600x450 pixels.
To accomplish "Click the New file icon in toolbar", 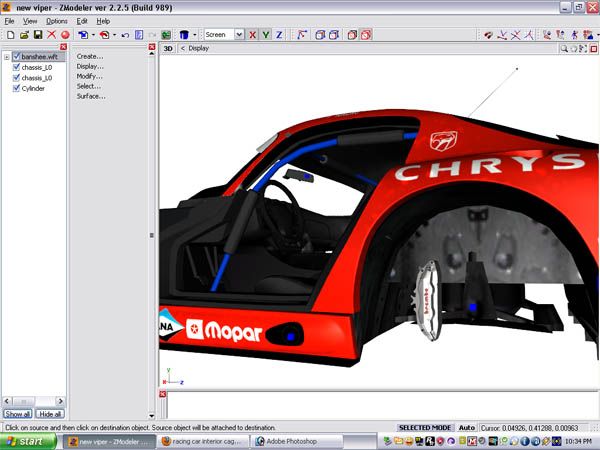I will click(x=9, y=34).
